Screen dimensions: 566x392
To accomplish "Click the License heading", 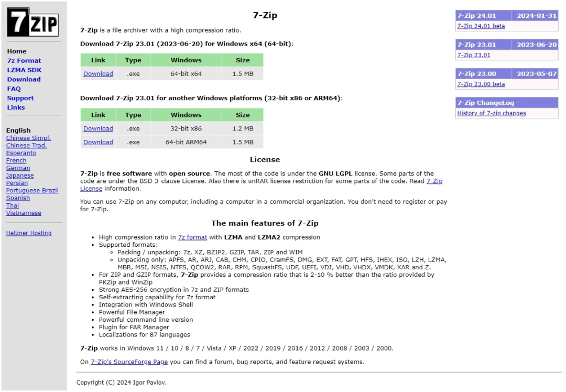I will point(265,159).
